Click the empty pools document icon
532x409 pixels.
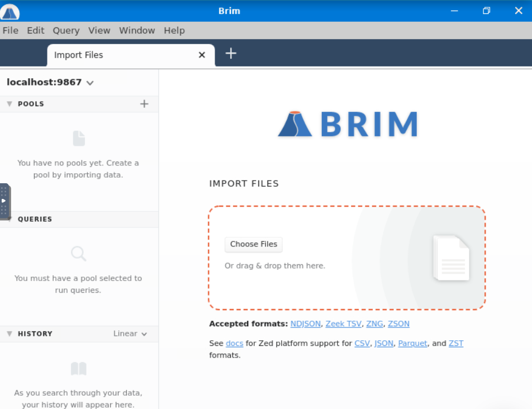pos(79,139)
